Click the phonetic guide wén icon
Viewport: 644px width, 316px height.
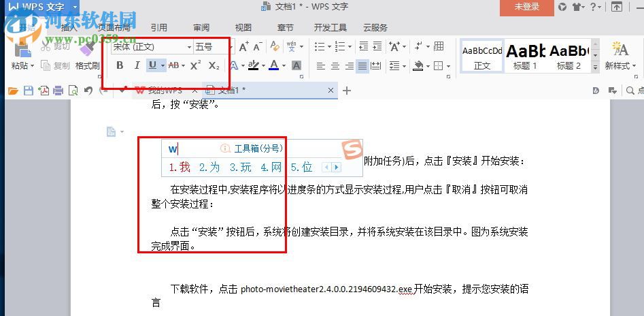click(x=291, y=46)
